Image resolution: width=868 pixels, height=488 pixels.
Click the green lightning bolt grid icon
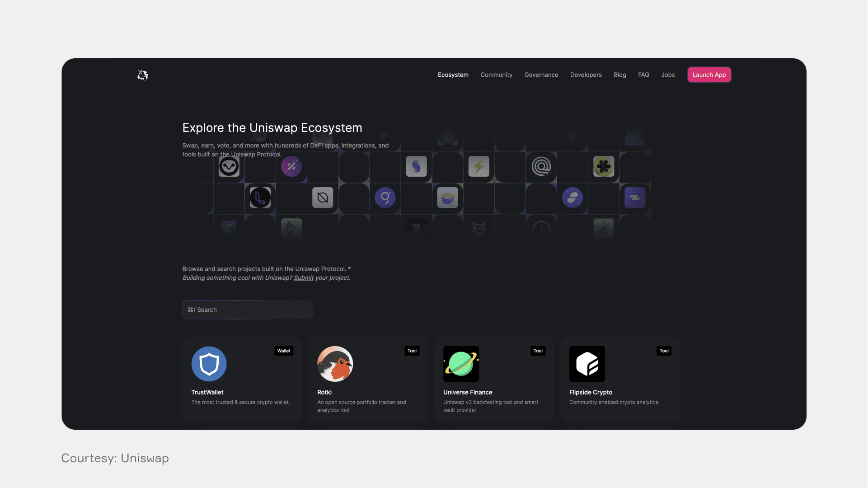click(479, 167)
